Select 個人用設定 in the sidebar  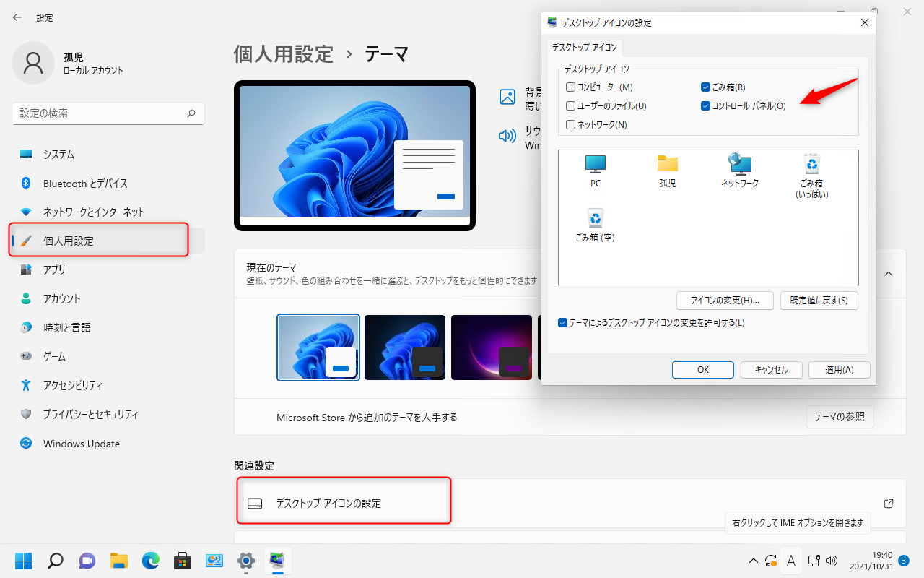108,241
